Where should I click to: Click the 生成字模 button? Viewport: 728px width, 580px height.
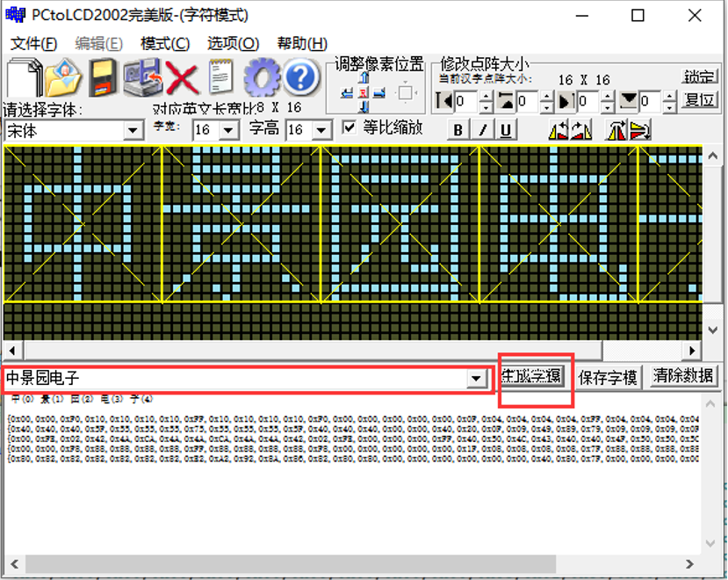click(x=532, y=375)
